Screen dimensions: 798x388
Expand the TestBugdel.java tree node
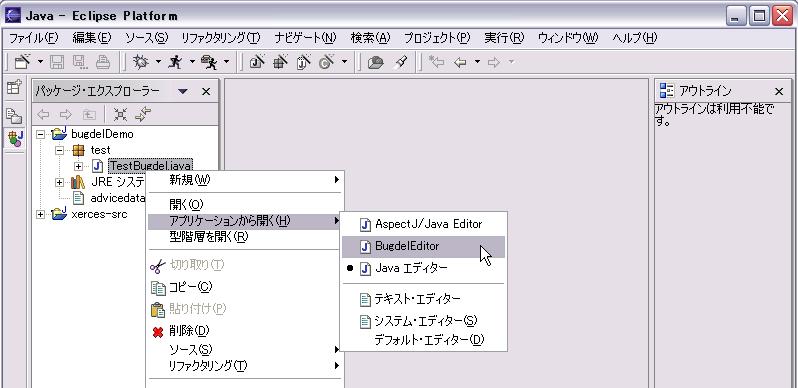click(x=78, y=166)
